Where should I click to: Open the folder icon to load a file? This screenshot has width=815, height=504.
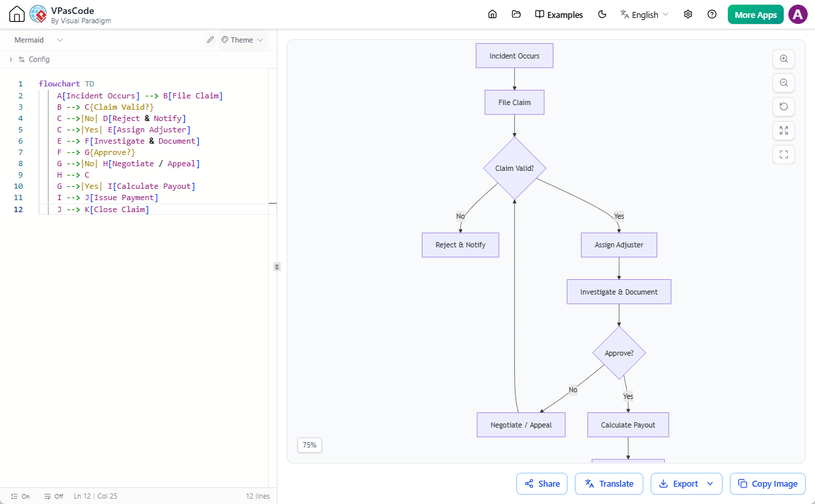[x=516, y=15]
